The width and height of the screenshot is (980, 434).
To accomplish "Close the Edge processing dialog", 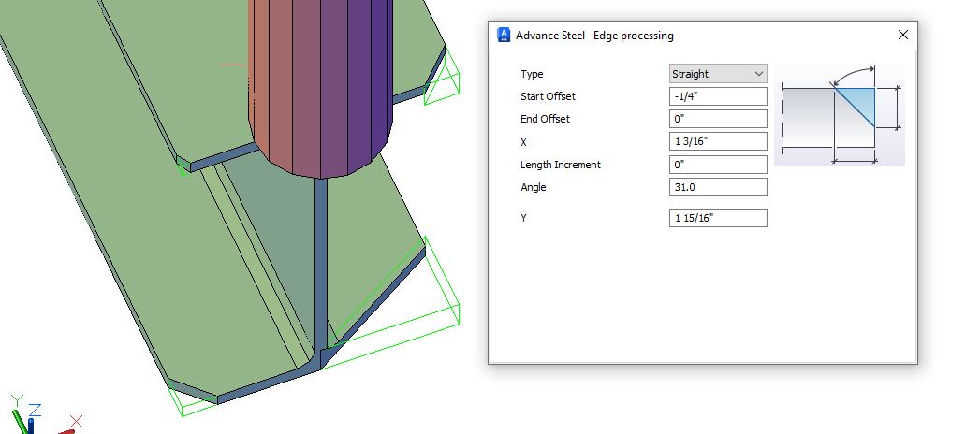I will [902, 35].
